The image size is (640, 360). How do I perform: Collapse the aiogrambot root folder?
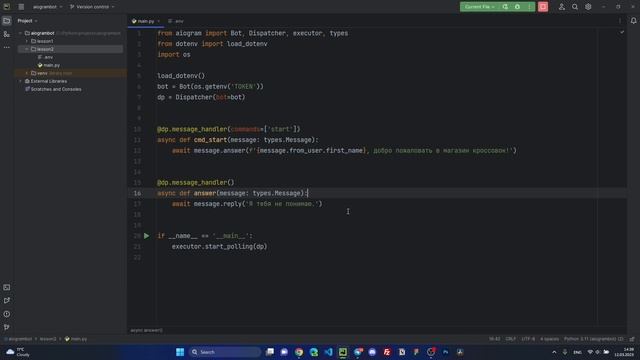pos(20,33)
